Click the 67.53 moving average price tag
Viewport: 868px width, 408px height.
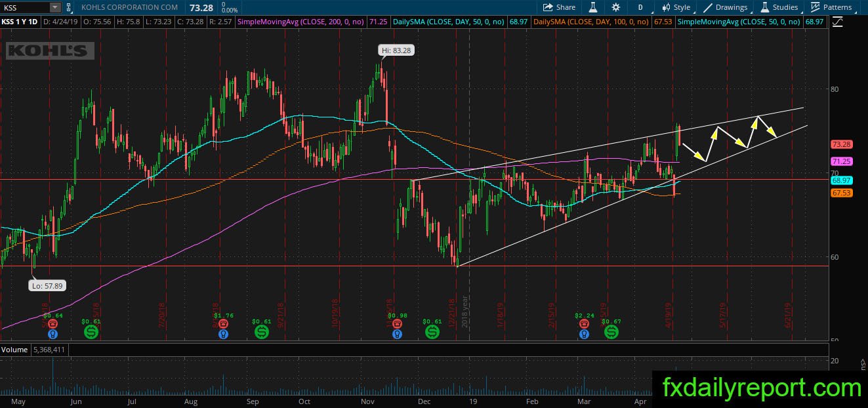tap(840, 193)
